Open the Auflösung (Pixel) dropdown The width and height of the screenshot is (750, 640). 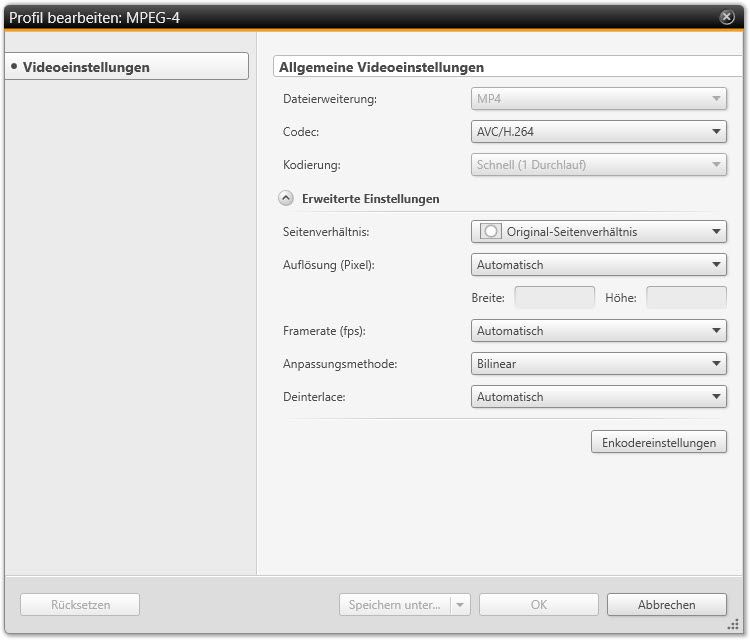[598, 265]
